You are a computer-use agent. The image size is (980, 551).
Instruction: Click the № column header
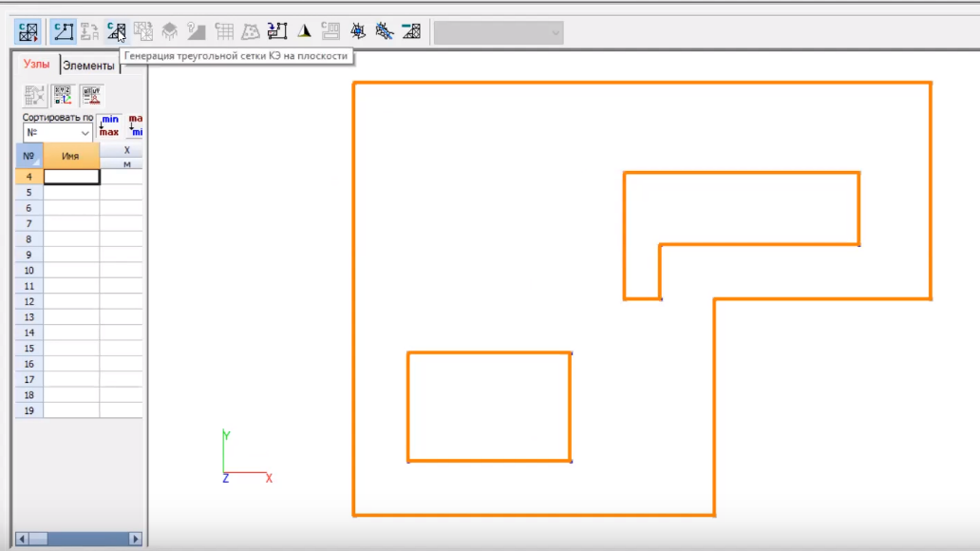[x=28, y=156]
